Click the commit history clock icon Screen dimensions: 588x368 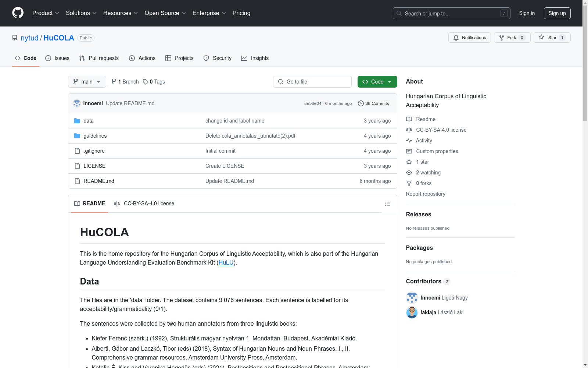click(361, 103)
